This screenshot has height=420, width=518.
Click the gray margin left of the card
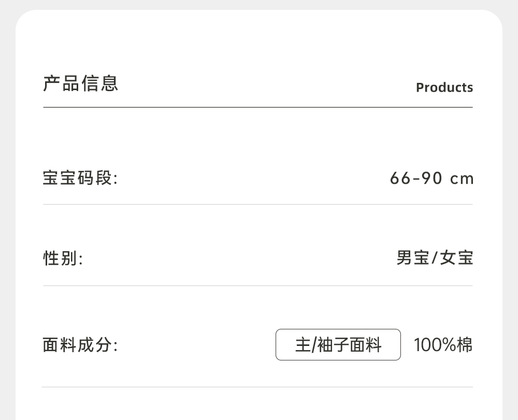click(7, 207)
